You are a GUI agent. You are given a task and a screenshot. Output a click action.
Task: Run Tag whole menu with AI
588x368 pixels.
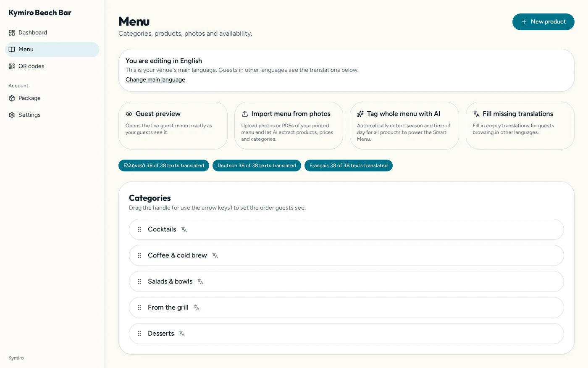click(x=404, y=126)
